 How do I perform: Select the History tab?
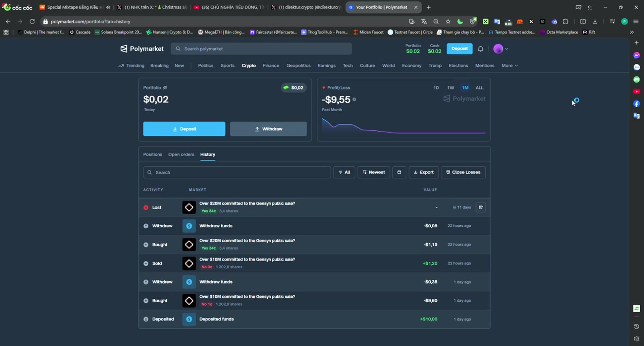(208, 155)
